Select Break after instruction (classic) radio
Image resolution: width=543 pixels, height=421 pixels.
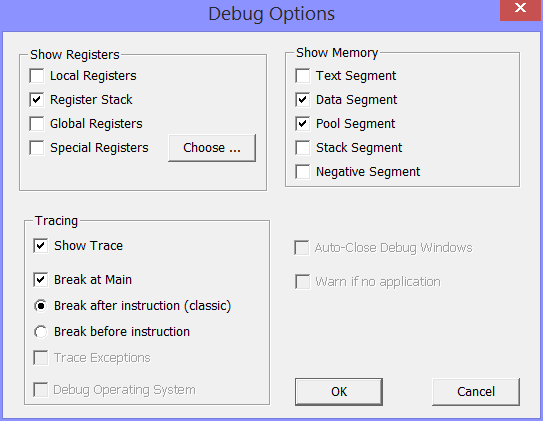coord(41,306)
